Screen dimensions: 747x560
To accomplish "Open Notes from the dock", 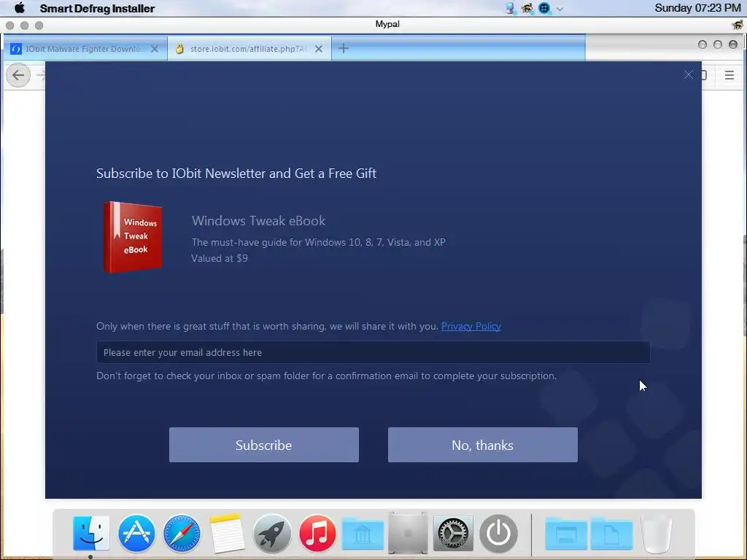I will pyautogui.click(x=227, y=533).
